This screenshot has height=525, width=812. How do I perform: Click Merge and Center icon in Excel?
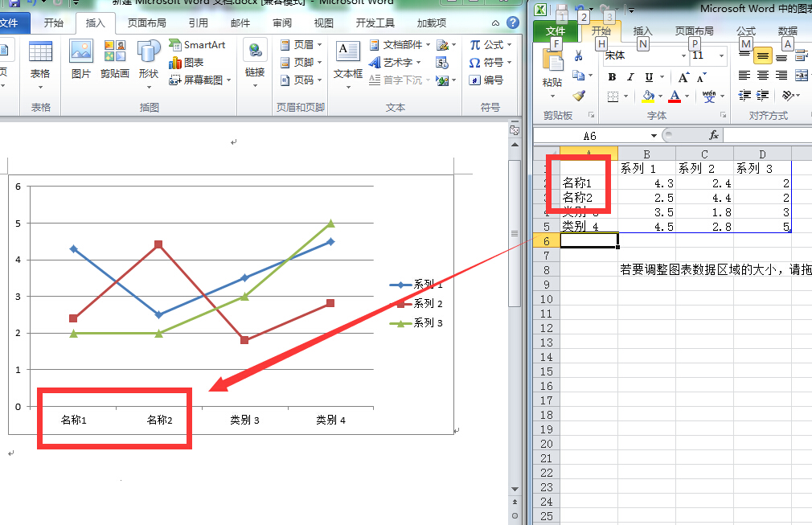801,76
